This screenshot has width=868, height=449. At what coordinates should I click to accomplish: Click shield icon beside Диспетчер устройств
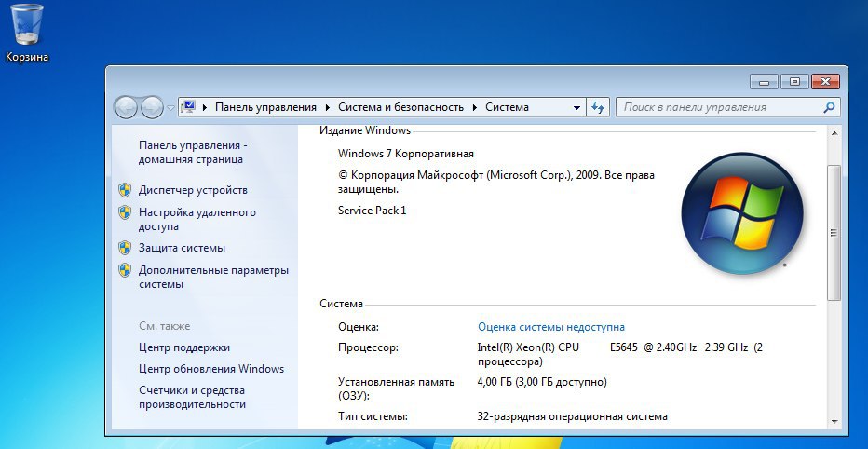[x=125, y=190]
